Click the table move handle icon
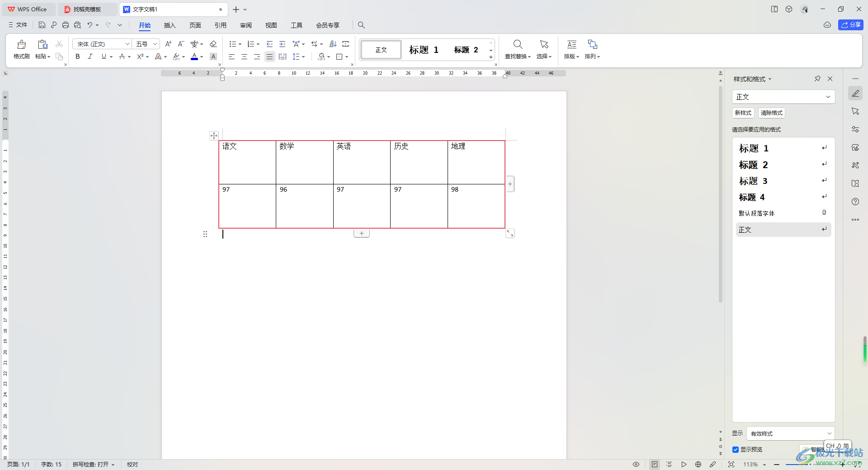 [214, 136]
